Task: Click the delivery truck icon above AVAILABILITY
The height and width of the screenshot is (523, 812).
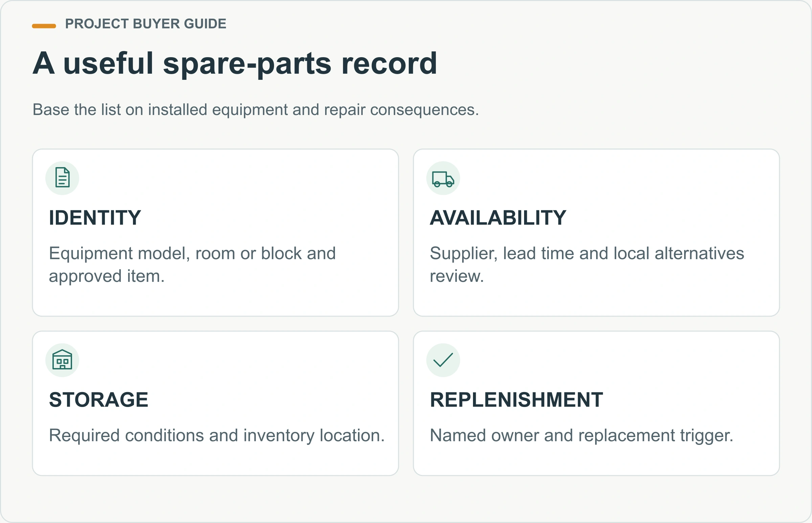Action: pyautogui.click(x=443, y=179)
